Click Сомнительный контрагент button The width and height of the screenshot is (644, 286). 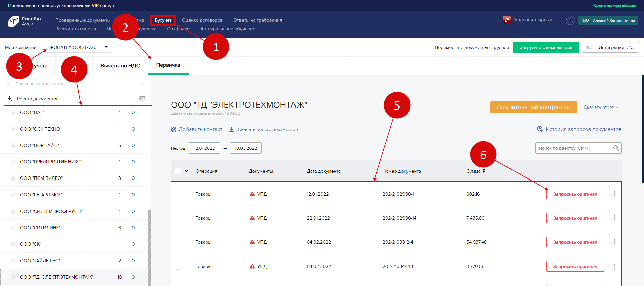533,107
